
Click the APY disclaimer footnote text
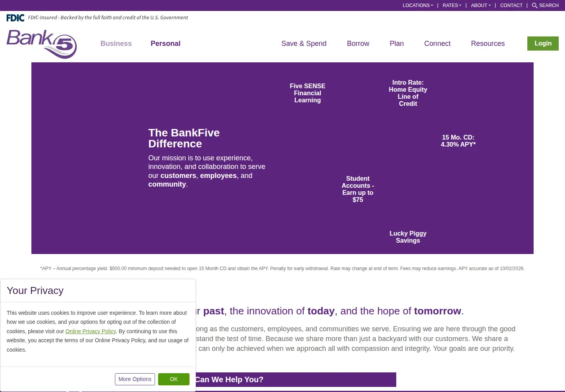pos(282,269)
